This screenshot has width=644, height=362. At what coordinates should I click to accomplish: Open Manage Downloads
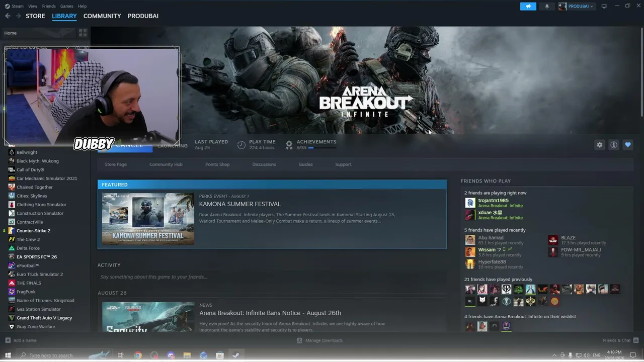[319, 340]
